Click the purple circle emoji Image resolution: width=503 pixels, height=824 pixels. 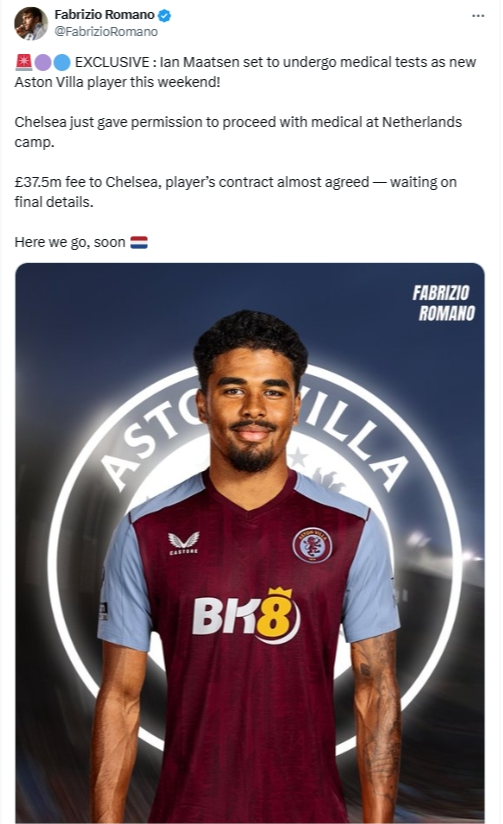pos(43,62)
